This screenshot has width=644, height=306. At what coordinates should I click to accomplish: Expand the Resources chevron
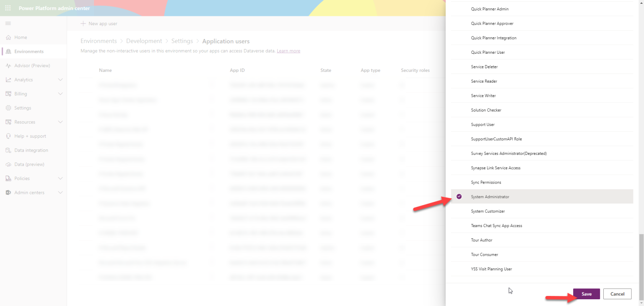tap(60, 122)
